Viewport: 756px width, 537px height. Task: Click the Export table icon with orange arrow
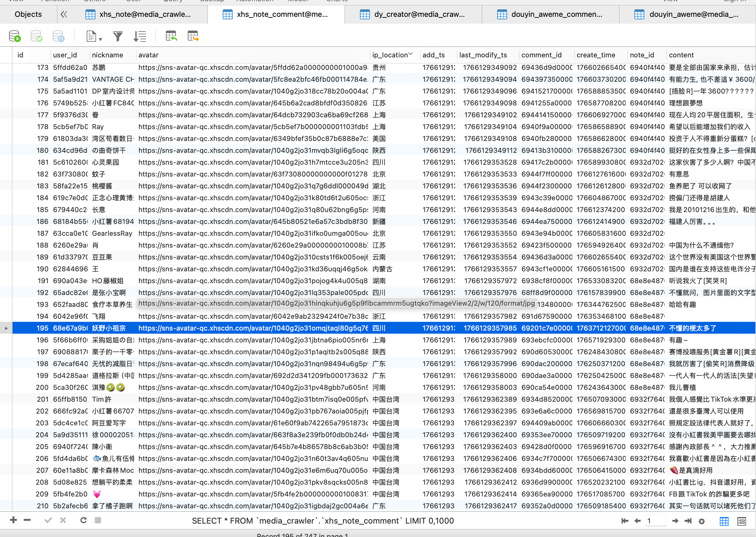point(193,36)
